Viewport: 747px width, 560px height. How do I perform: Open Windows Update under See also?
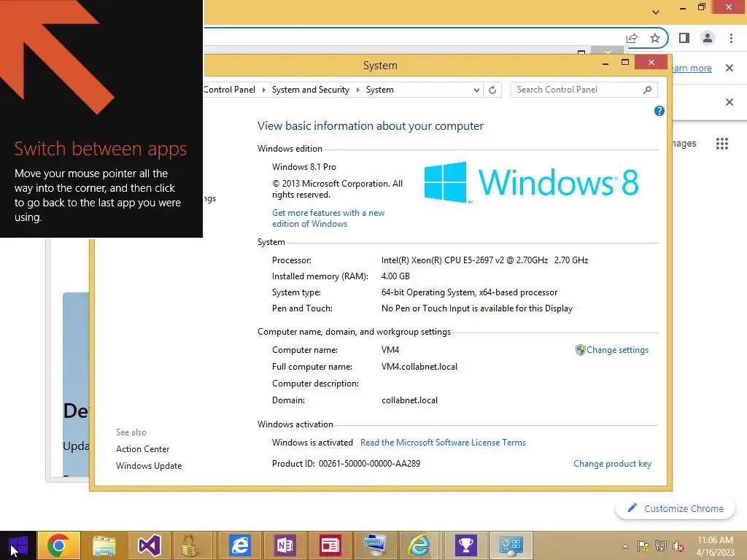click(x=149, y=466)
